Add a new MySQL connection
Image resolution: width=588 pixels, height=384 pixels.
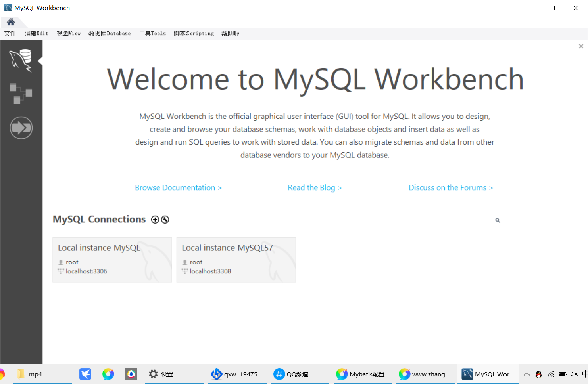155,220
